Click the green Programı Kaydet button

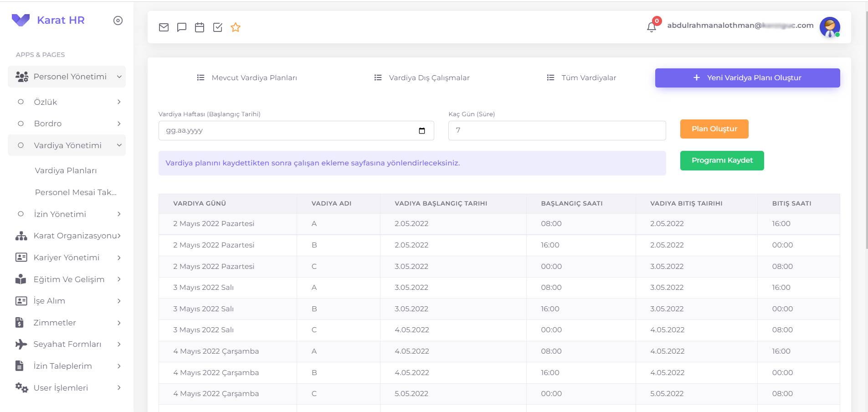(x=722, y=160)
